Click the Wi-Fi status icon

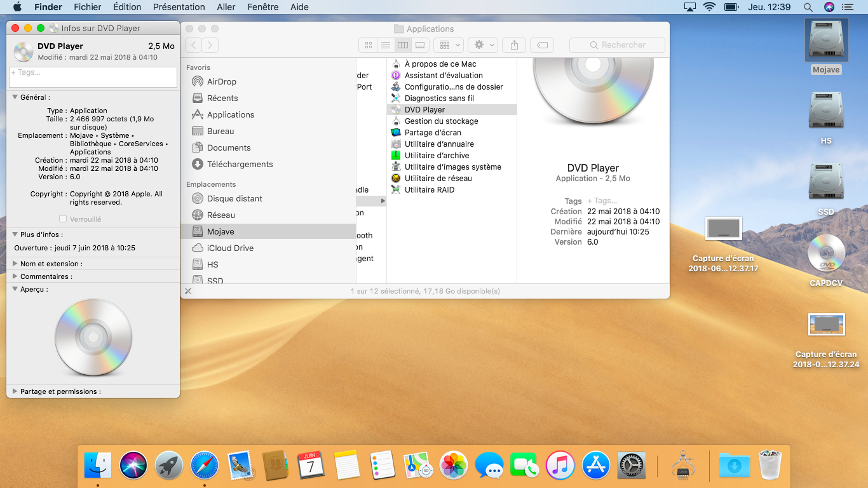[x=709, y=7]
